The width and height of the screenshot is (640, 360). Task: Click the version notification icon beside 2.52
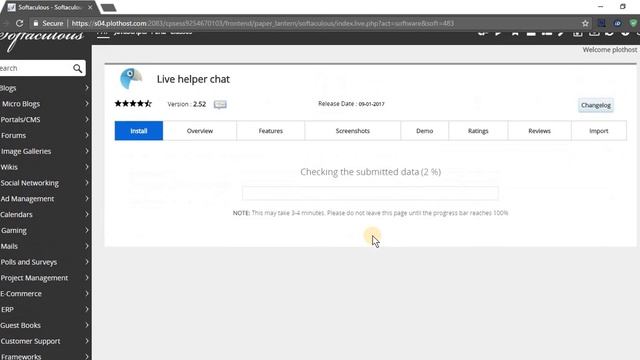220,104
